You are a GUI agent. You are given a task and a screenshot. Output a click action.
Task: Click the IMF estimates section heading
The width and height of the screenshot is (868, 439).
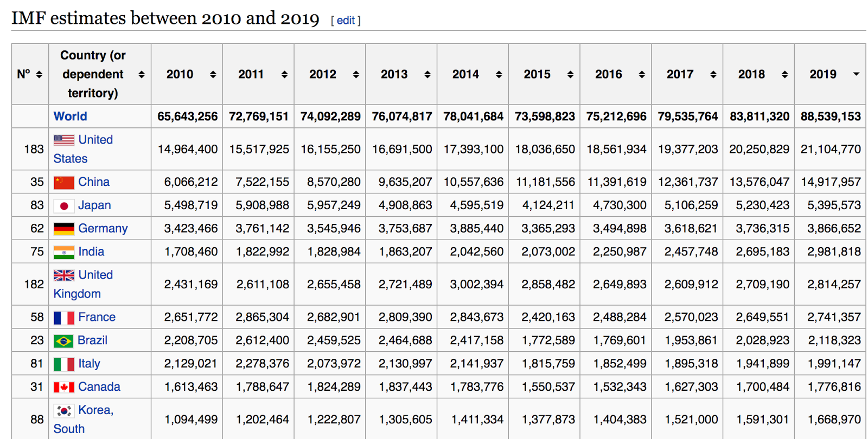[165, 18]
